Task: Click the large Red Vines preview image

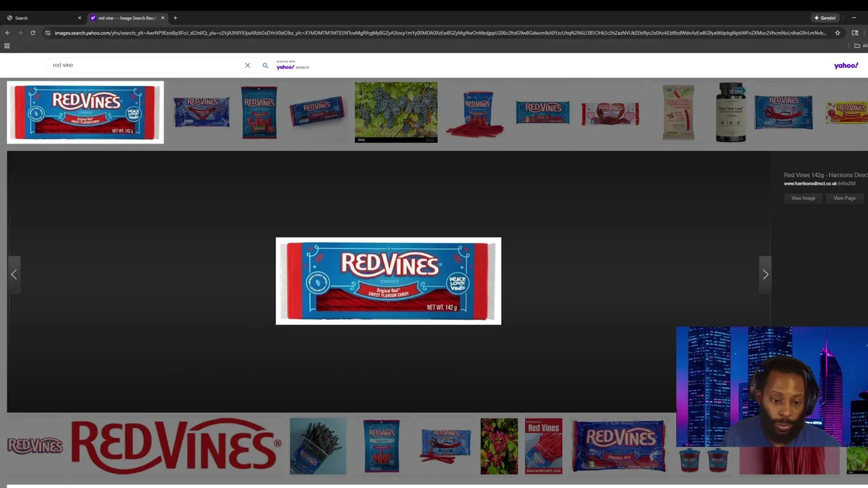Action: pyautogui.click(x=389, y=281)
